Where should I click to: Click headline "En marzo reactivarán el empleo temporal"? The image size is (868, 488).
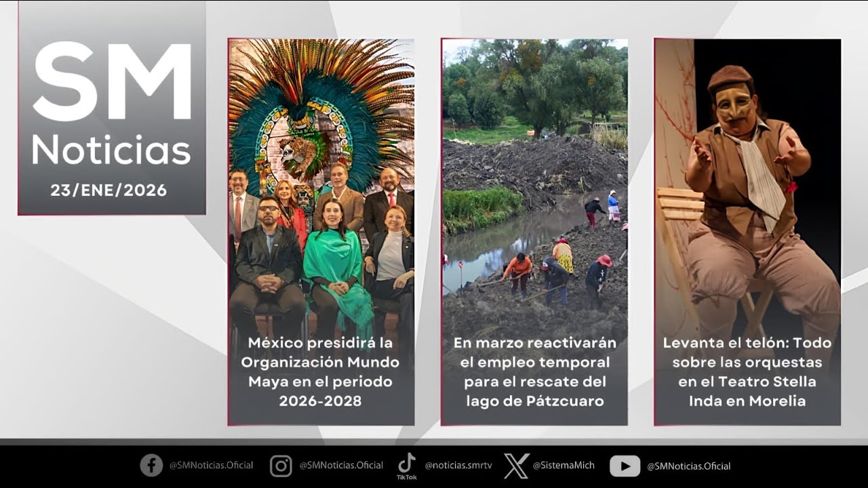tap(534, 371)
